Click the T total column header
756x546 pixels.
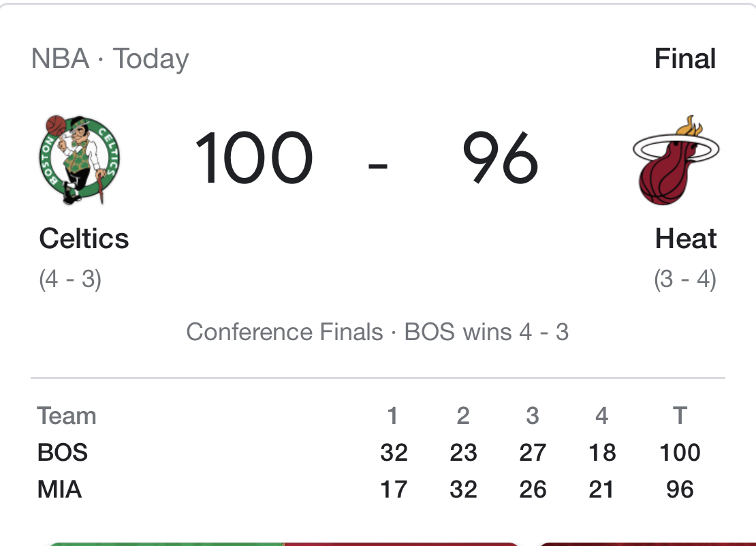(680, 416)
